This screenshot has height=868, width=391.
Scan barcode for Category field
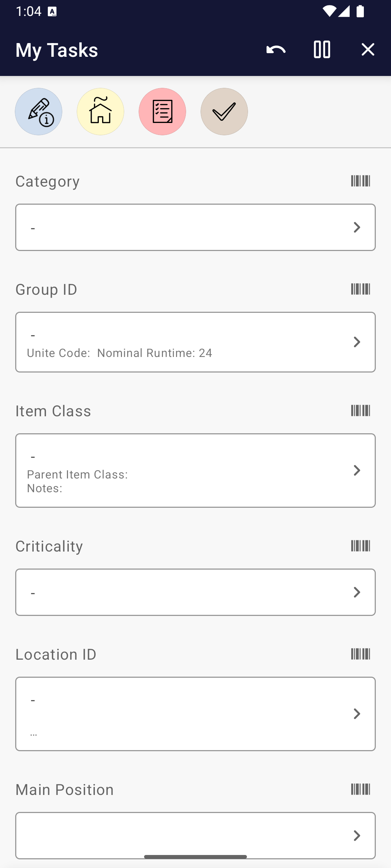(361, 181)
